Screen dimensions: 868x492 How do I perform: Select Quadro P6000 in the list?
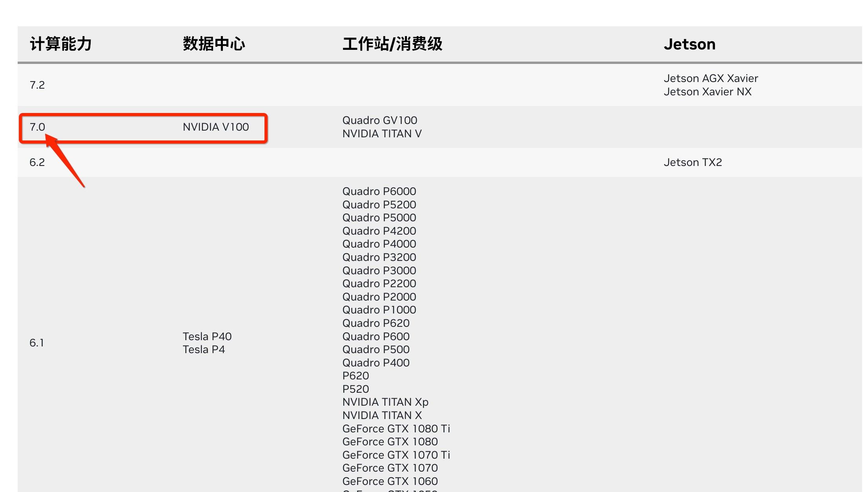coord(379,191)
